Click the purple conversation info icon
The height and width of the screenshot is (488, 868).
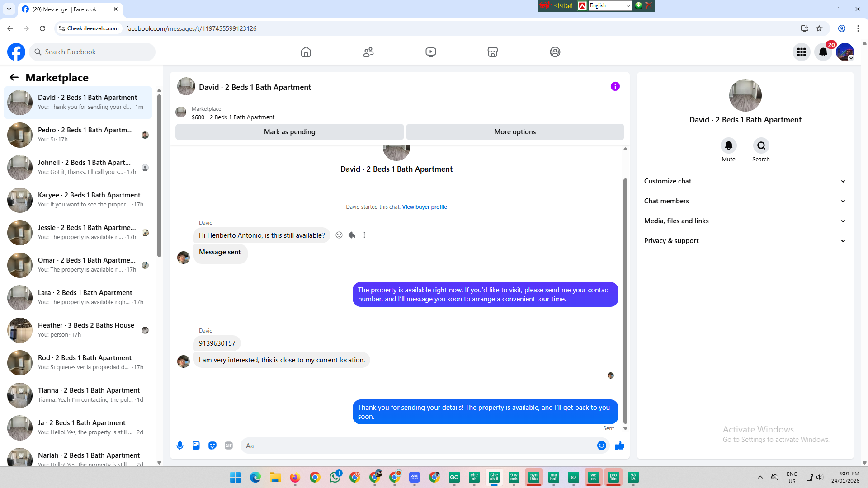point(615,86)
